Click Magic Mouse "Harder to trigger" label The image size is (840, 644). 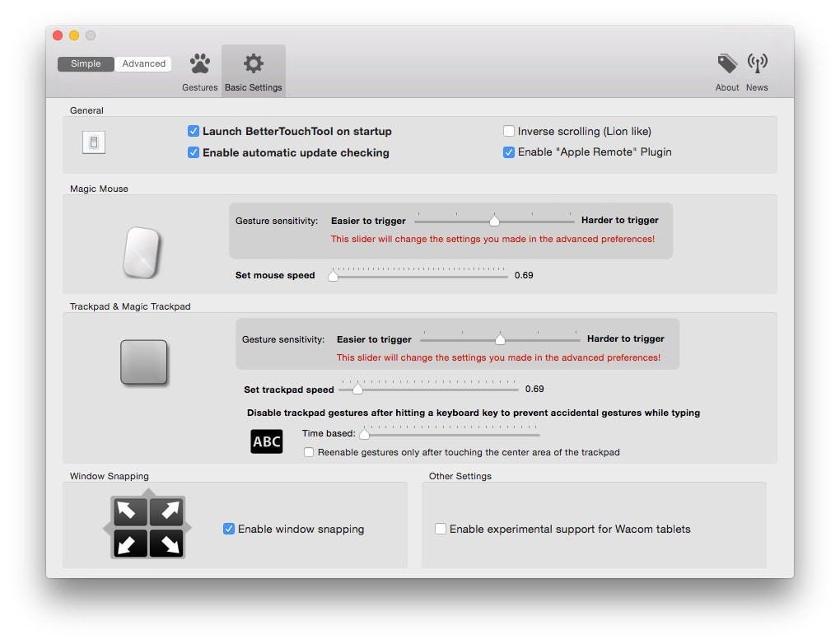pyautogui.click(x=620, y=220)
